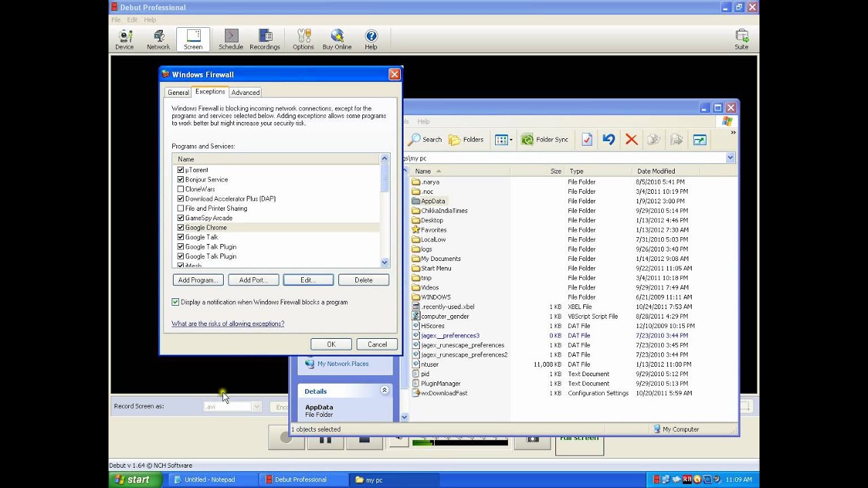Click the Move To toolbar icon
The image size is (868, 488).
pyautogui.click(x=654, y=140)
